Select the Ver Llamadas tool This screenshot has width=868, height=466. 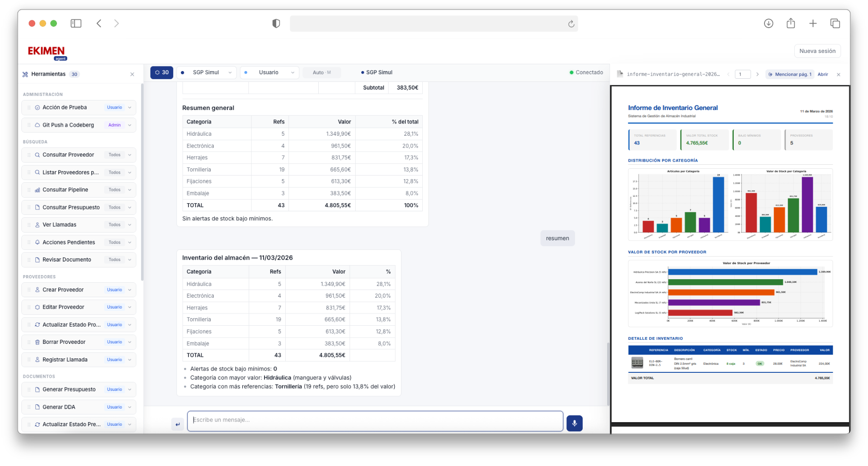pos(59,225)
